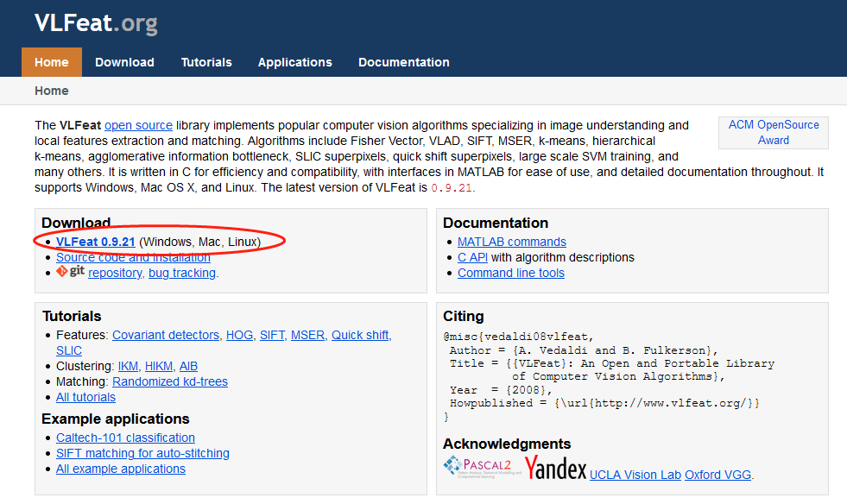Open the SLIC tutorial link
The image size is (847, 504).
(x=69, y=351)
